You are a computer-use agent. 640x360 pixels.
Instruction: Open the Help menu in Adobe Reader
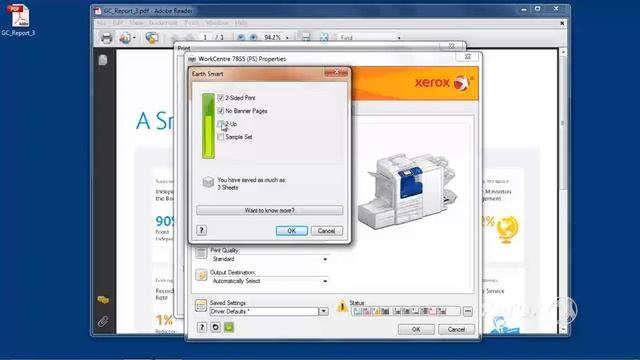tap(241, 23)
